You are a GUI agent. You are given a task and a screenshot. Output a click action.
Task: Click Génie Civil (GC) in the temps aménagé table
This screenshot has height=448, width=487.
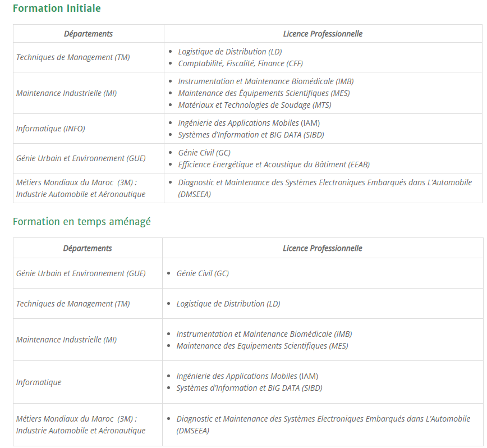(203, 273)
